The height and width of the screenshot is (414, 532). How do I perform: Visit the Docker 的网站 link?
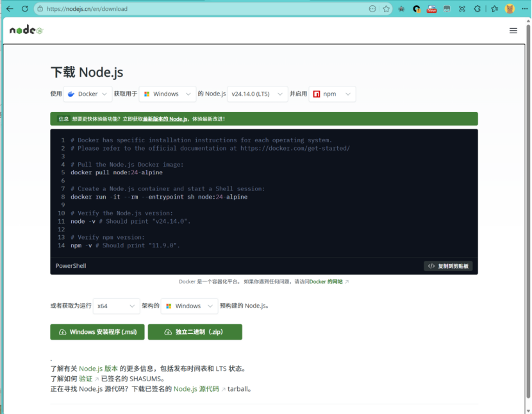(x=326, y=281)
